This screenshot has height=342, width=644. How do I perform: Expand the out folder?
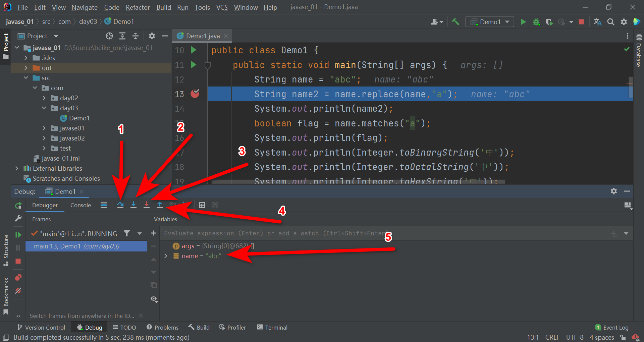pyautogui.click(x=26, y=68)
